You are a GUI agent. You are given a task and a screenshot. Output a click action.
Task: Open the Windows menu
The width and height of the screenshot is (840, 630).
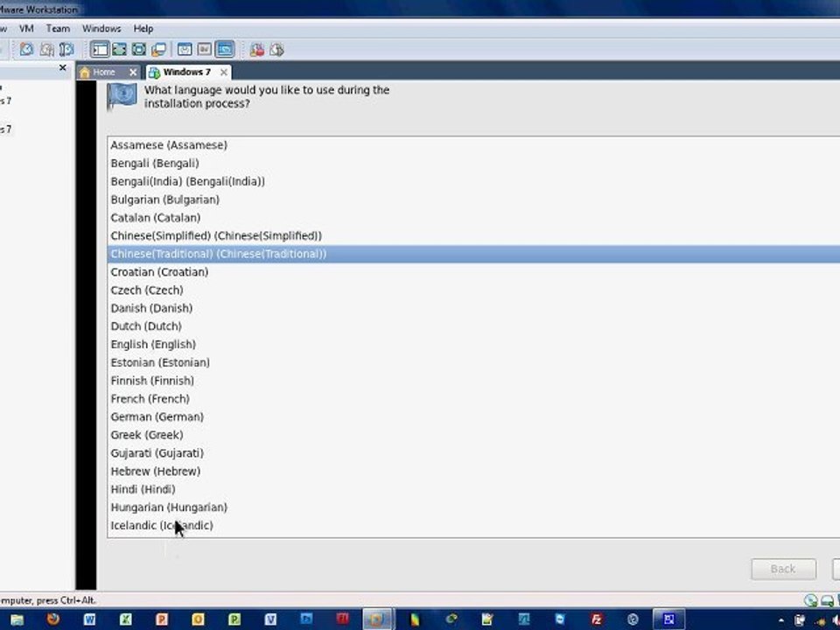pos(101,28)
